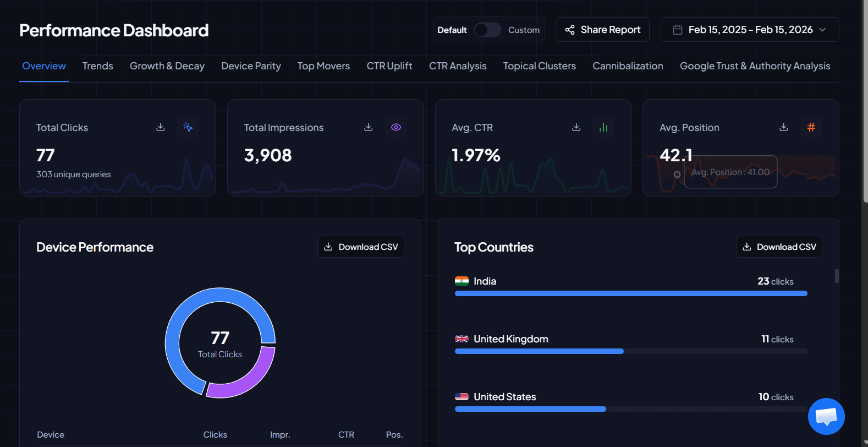Viewport: 868px width, 447px height.
Task: Click the chevron next to date range
Action: pyautogui.click(x=823, y=30)
